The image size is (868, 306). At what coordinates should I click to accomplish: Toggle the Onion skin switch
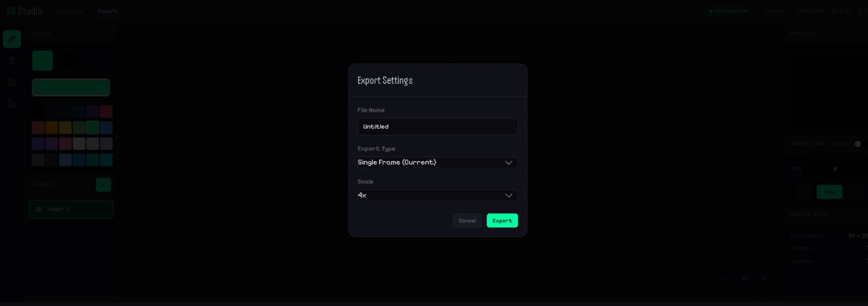[858, 144]
